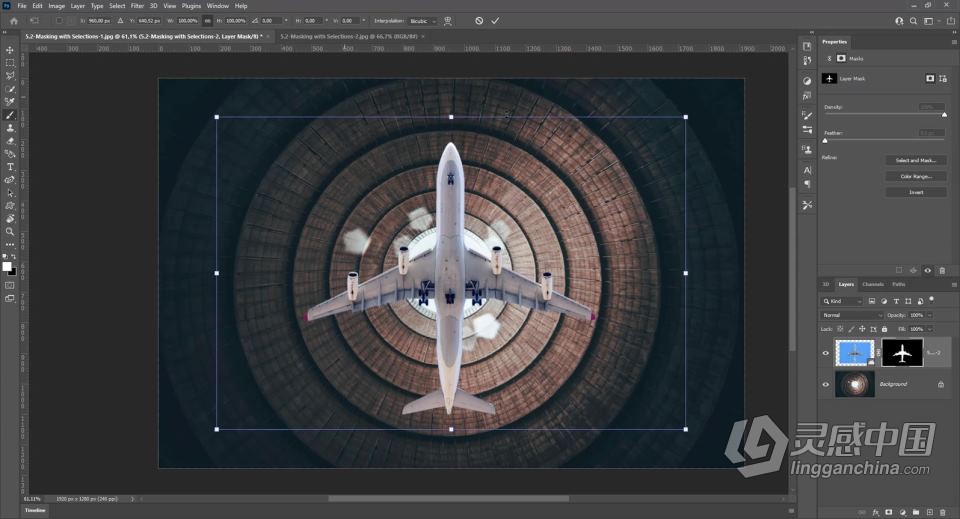Open the Window menu
Viewport: 960px width, 519px height.
[x=217, y=6]
